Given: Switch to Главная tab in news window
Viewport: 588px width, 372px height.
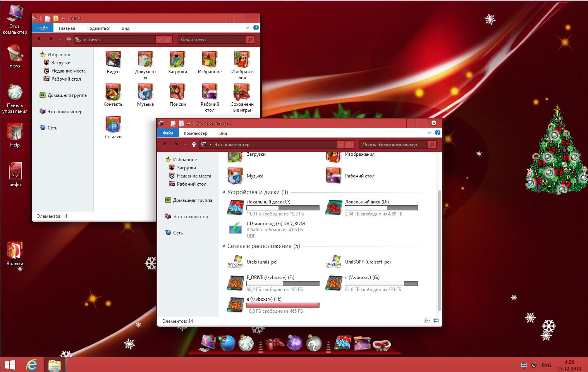Looking at the screenshot, I should (x=67, y=28).
